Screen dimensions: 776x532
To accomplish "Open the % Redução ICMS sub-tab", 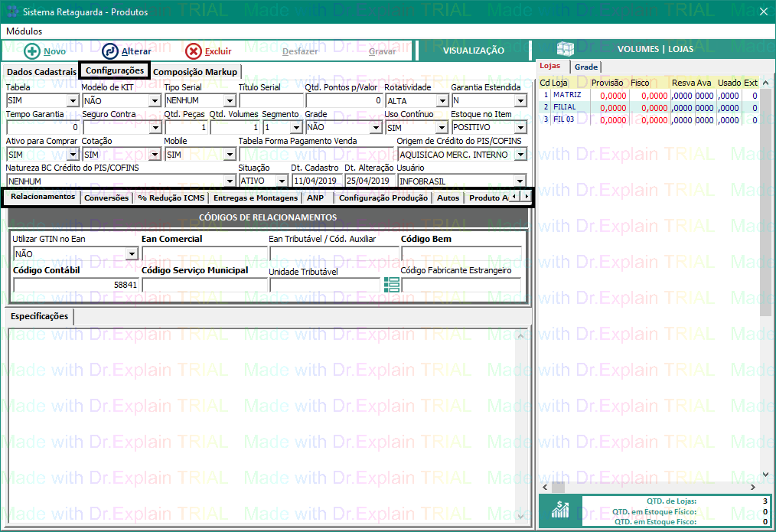I will pyautogui.click(x=171, y=197).
